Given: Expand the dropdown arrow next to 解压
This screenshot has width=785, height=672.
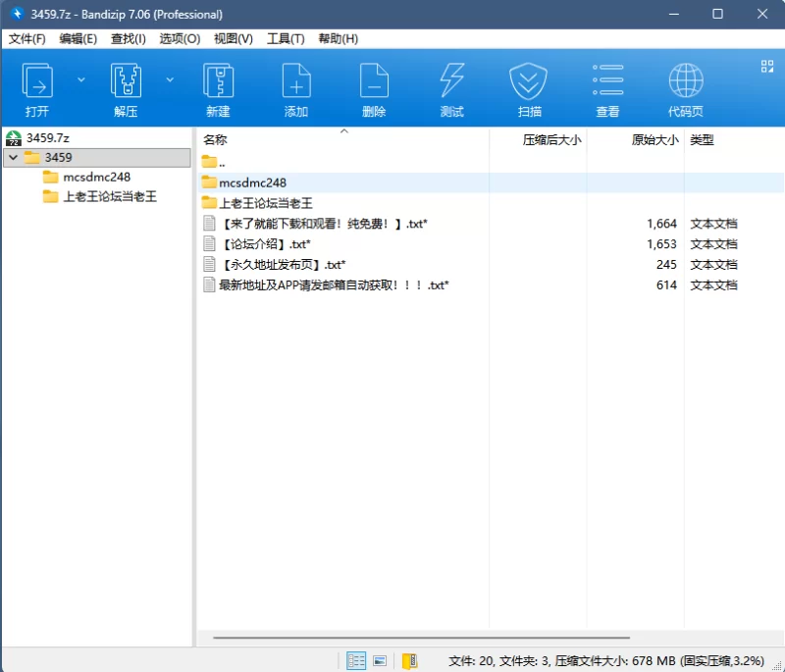Looking at the screenshot, I should (x=170, y=79).
